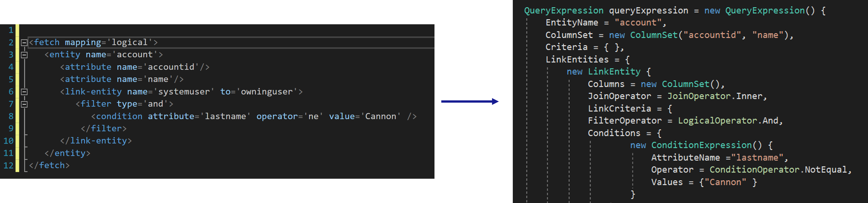Screen dimensions: 868x203
Task: Click the closing </fetch> tag
Action: 49,165
